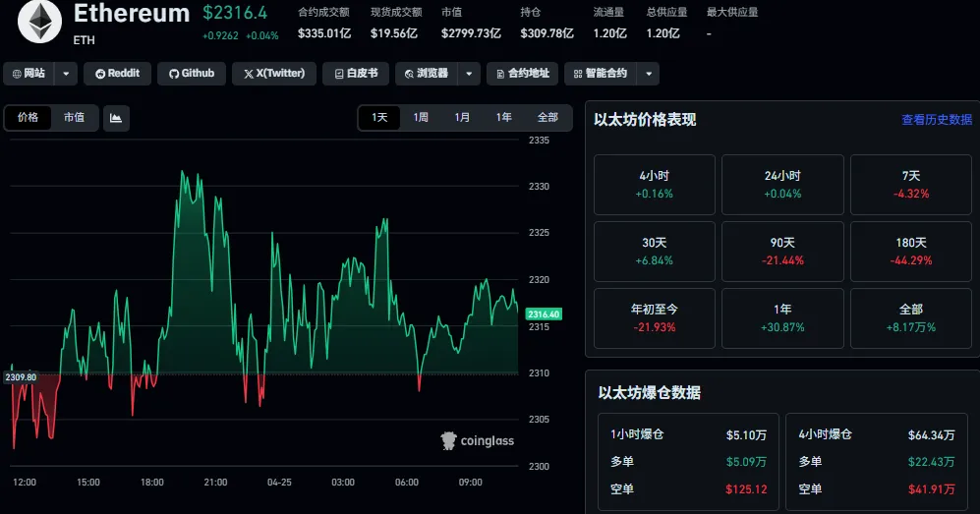Click the 2316.40 current price marker
This screenshot has height=514, width=980.
[x=544, y=314]
